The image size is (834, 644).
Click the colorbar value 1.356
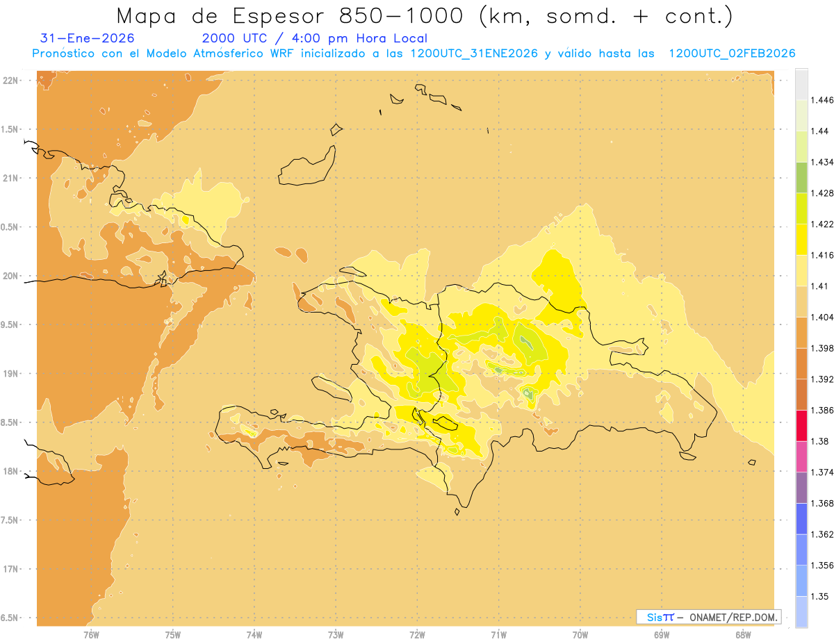pos(822,565)
